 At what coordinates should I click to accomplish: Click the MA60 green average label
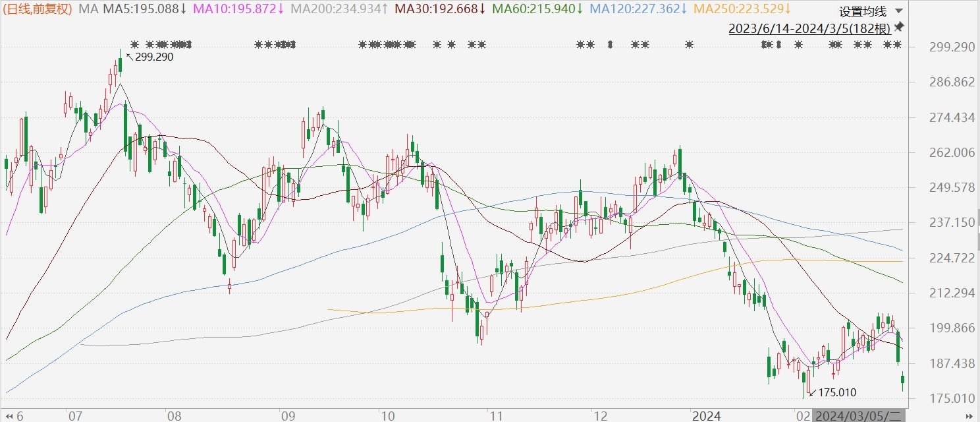[x=537, y=9]
